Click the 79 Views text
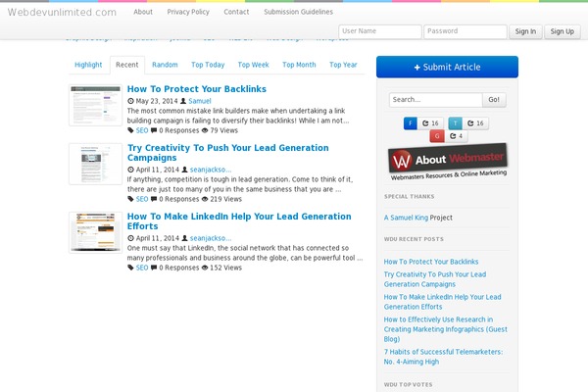 (x=223, y=130)
